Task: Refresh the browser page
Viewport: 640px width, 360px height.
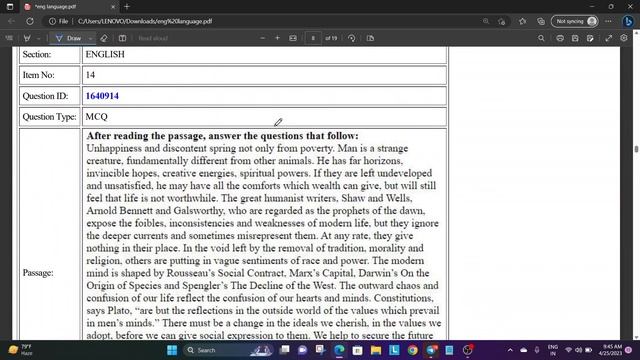Action: click(30, 21)
